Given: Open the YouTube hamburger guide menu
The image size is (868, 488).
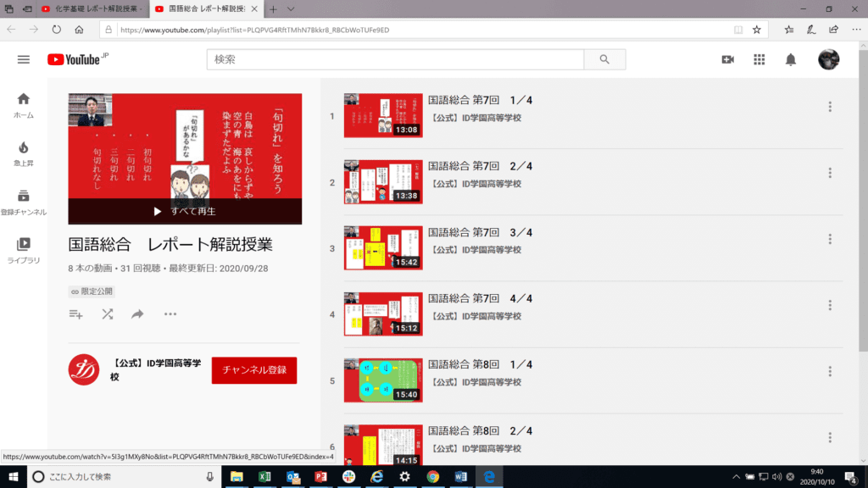Looking at the screenshot, I should [23, 59].
